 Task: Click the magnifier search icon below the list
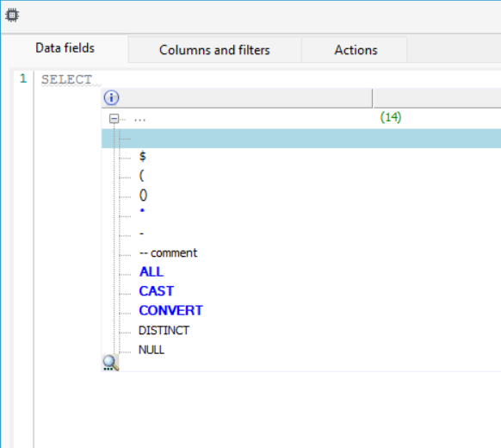click(110, 363)
